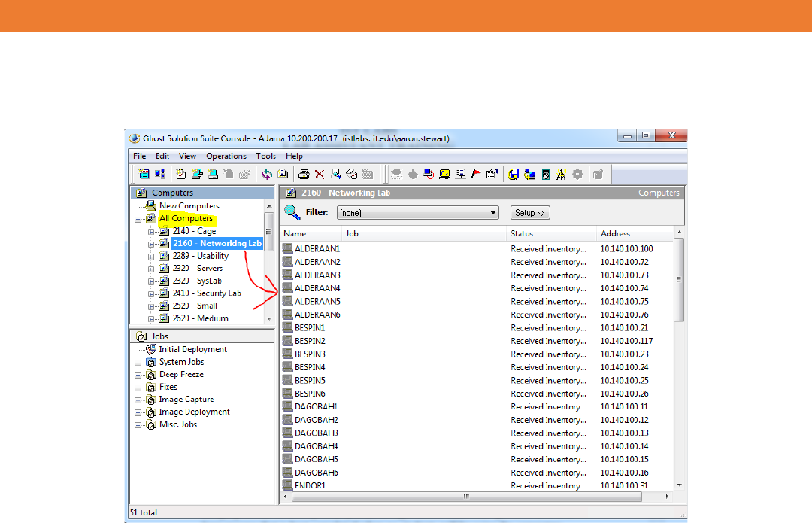Screen dimensions: 812x523
Task: Click Received Inventory status for BESPIN5
Action: 548,380
